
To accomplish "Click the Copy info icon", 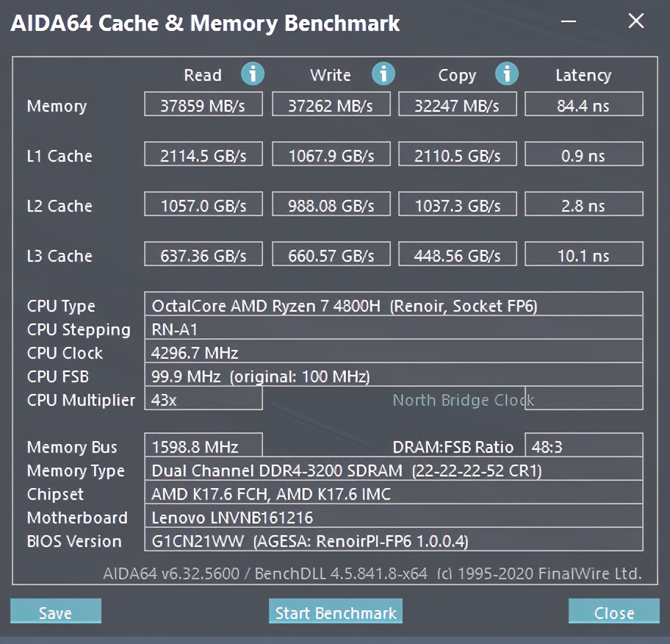I will click(x=506, y=74).
